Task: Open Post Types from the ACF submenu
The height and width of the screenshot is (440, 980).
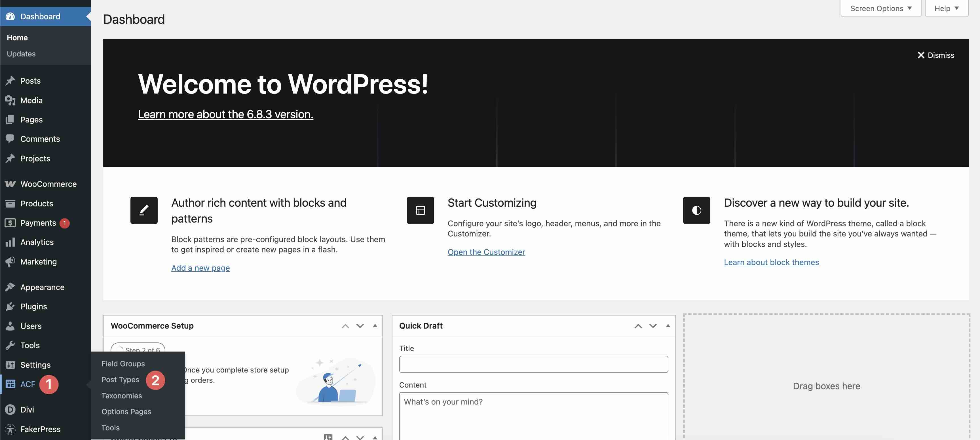Action: pos(121,380)
